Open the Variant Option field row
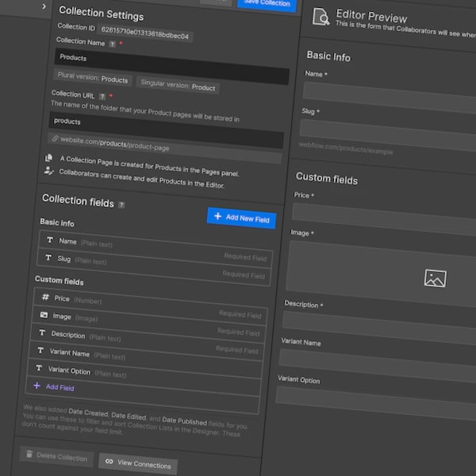 pos(144,378)
